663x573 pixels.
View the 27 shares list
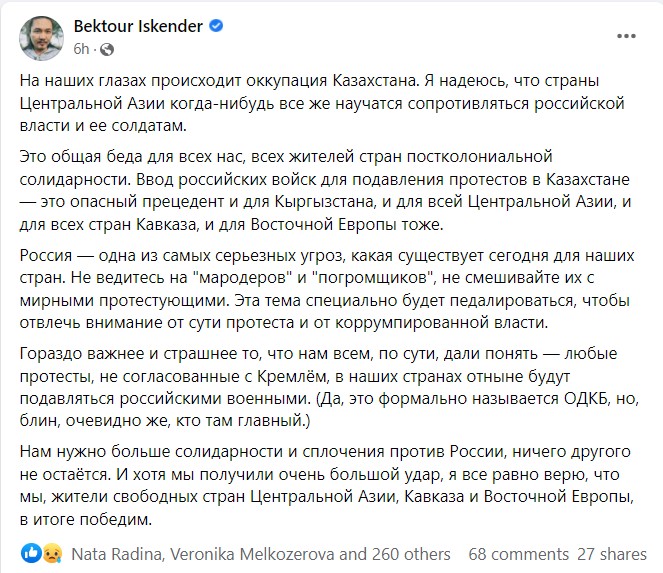click(x=611, y=554)
